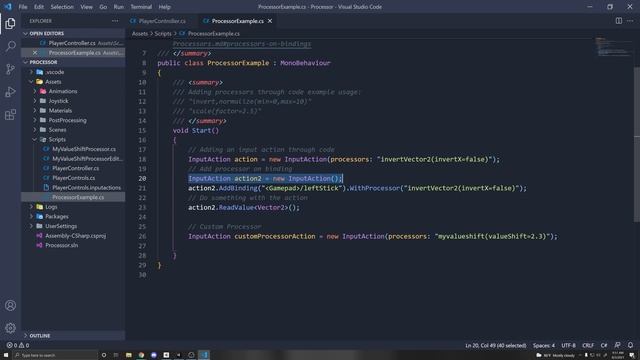This screenshot has height=360, width=640.
Task: Open the Search view in activity bar
Action: point(11,46)
